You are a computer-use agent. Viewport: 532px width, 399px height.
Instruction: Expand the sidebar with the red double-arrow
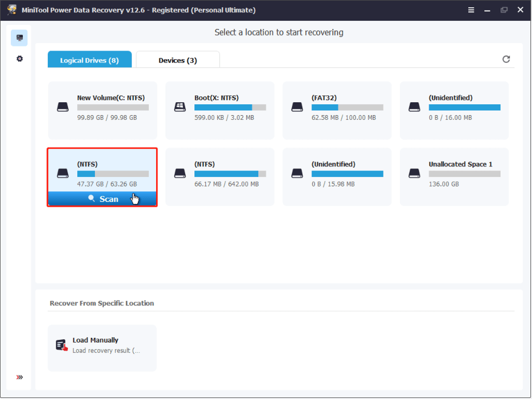click(x=20, y=377)
